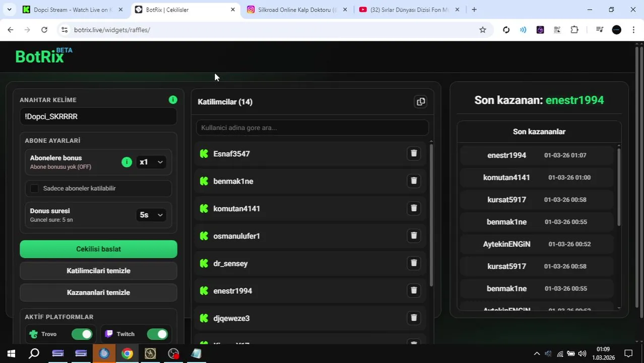The width and height of the screenshot is (644, 363).
Task: Delete komutan4141 from the participants
Action: (x=414, y=208)
